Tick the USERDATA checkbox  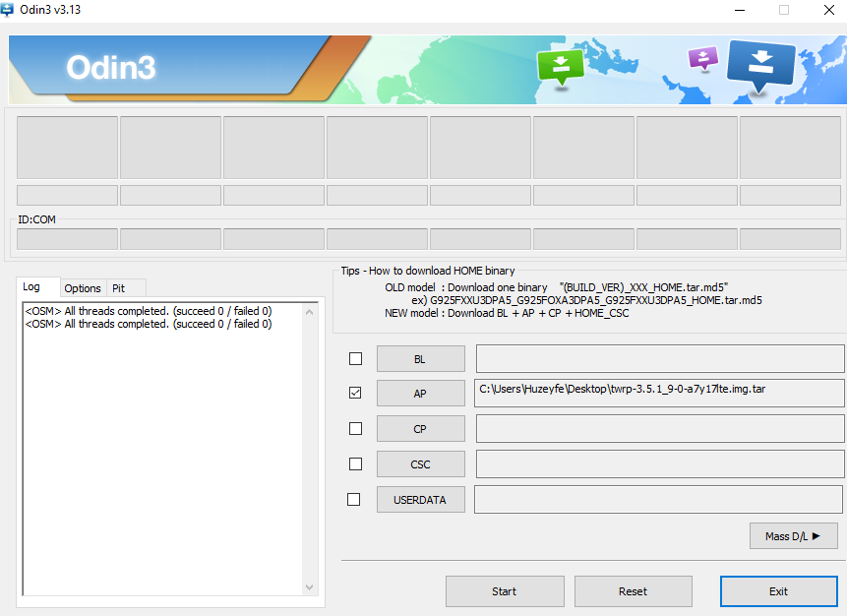(354, 499)
